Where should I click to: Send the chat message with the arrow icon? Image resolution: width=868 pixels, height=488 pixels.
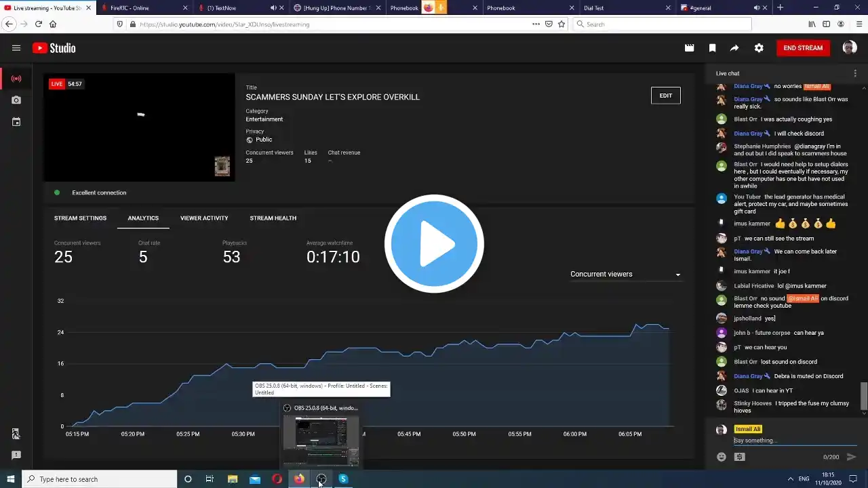[x=852, y=457]
